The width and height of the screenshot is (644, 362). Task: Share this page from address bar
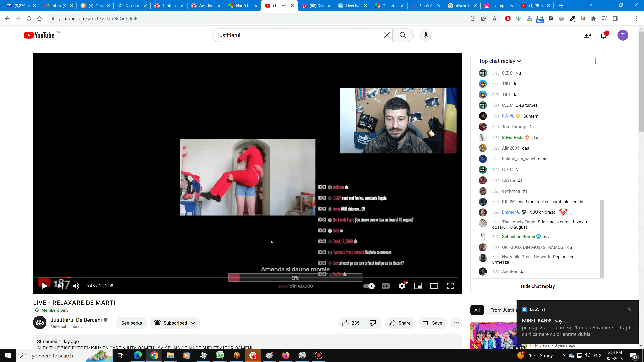(x=484, y=18)
